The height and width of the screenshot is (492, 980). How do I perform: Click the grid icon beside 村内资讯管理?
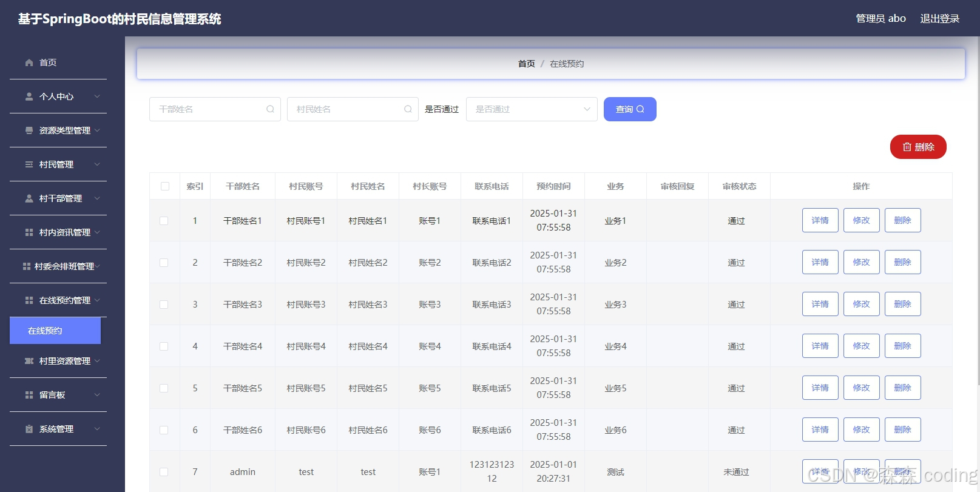(x=29, y=232)
